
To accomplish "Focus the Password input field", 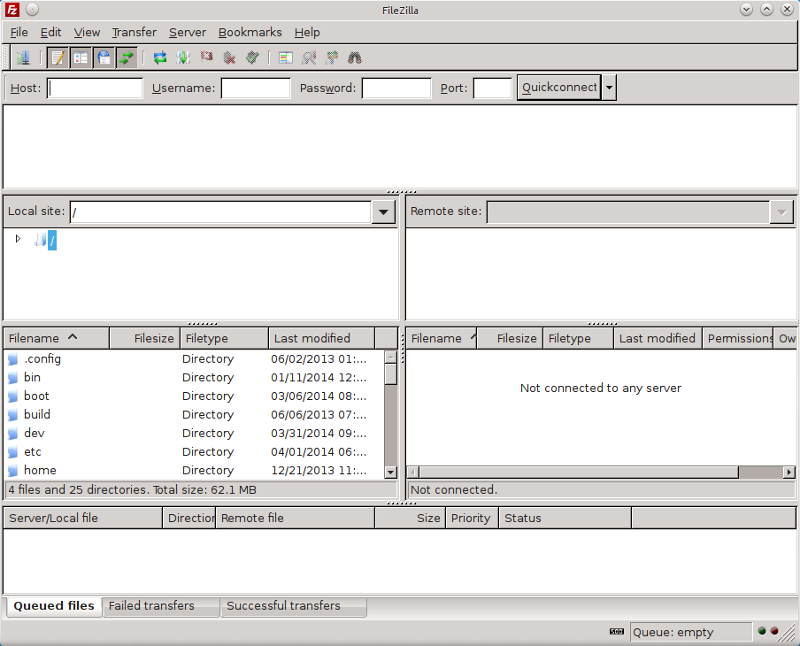I will 396,88.
